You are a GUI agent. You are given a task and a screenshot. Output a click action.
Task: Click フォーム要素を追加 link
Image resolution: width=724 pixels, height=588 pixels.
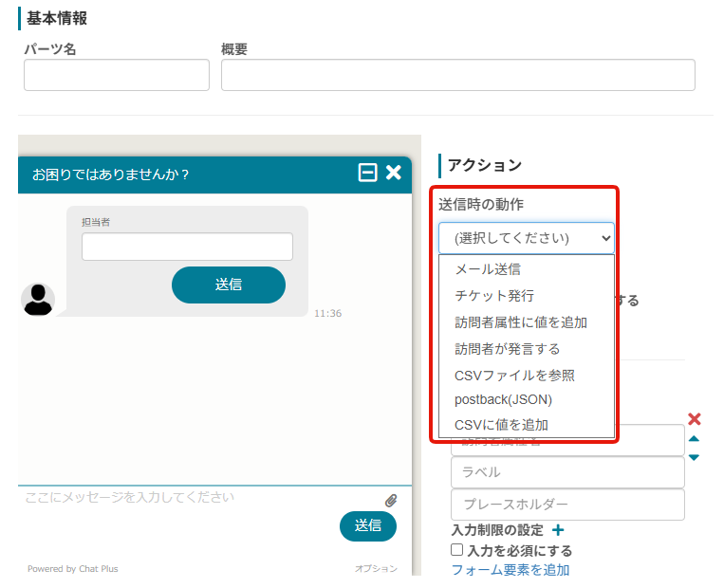click(x=510, y=570)
